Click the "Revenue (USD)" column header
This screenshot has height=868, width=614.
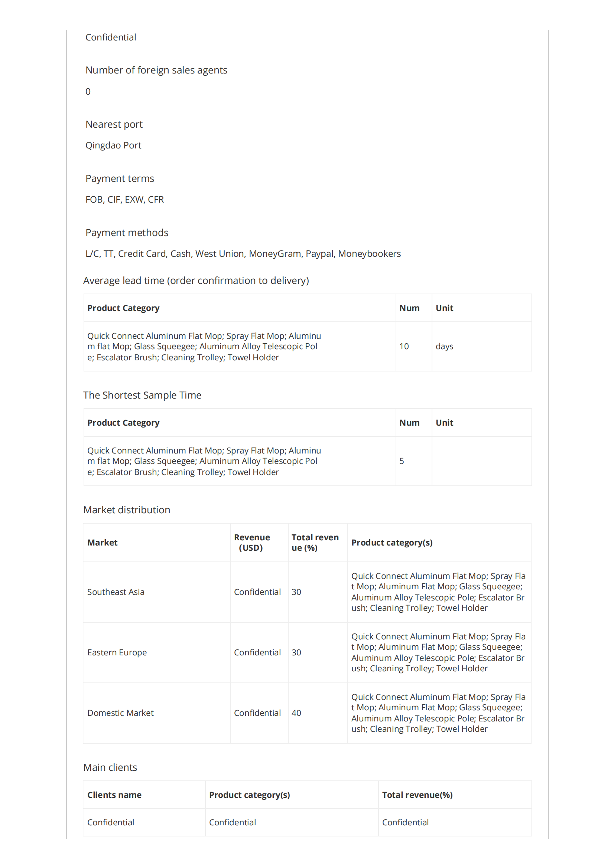pos(251,543)
